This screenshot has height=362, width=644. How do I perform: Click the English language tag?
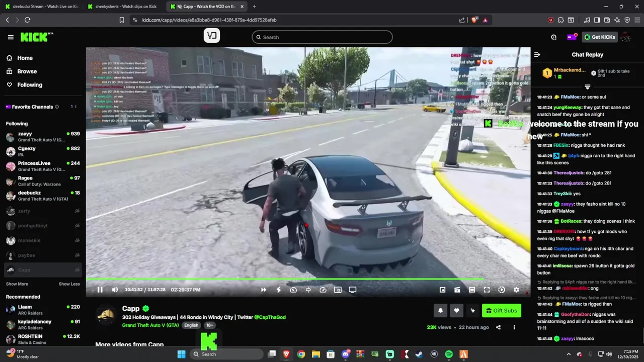tap(191, 325)
